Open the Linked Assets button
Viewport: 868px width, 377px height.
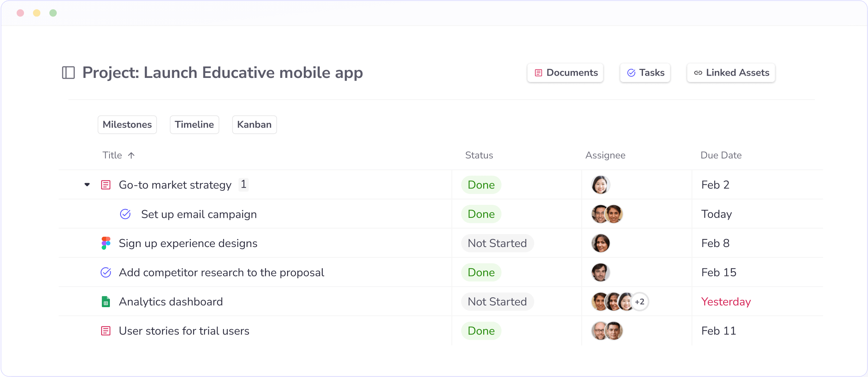731,73
